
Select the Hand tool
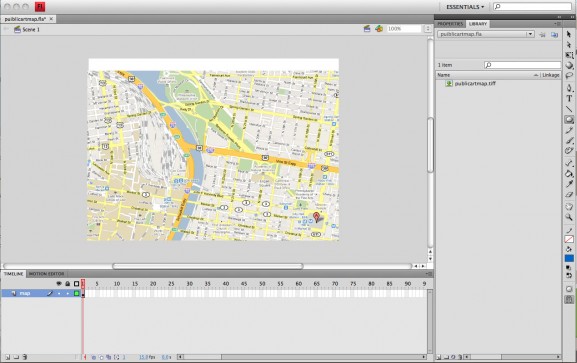pyautogui.click(x=569, y=207)
